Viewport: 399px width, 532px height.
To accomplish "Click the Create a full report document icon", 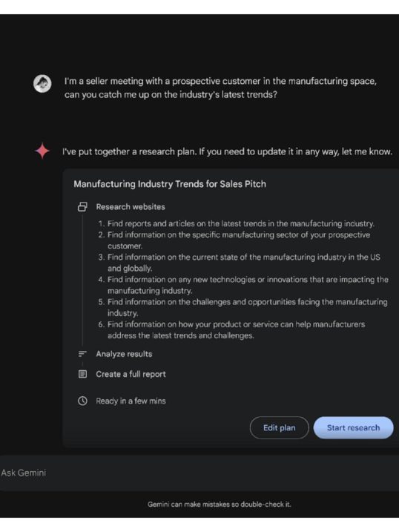I will tap(82, 374).
